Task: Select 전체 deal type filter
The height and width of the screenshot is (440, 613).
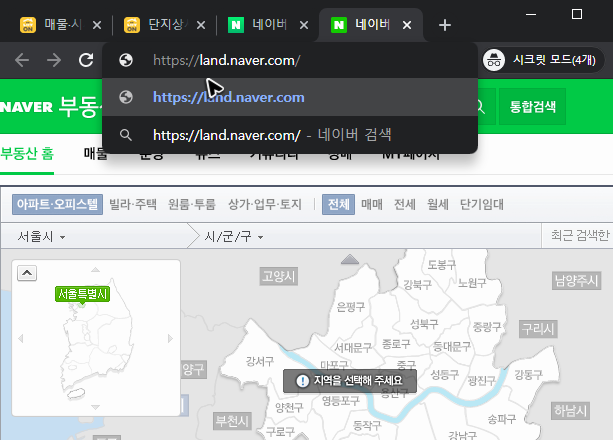Action: (339, 204)
